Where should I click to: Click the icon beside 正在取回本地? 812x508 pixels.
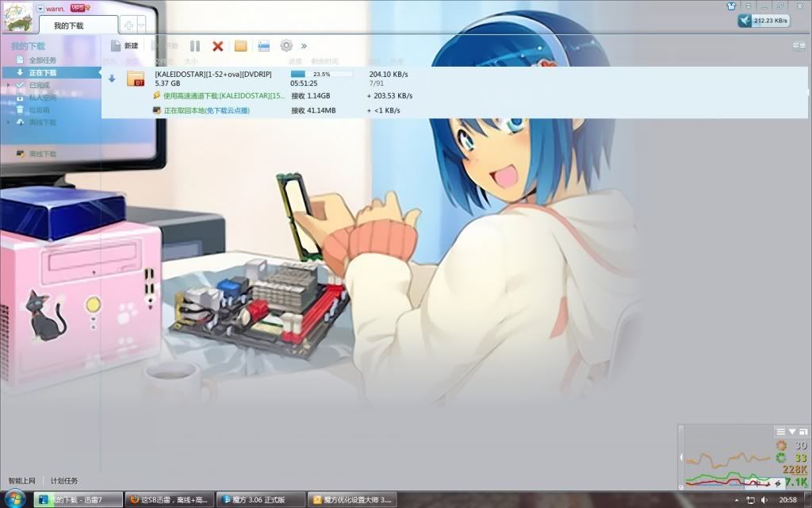pos(157,110)
